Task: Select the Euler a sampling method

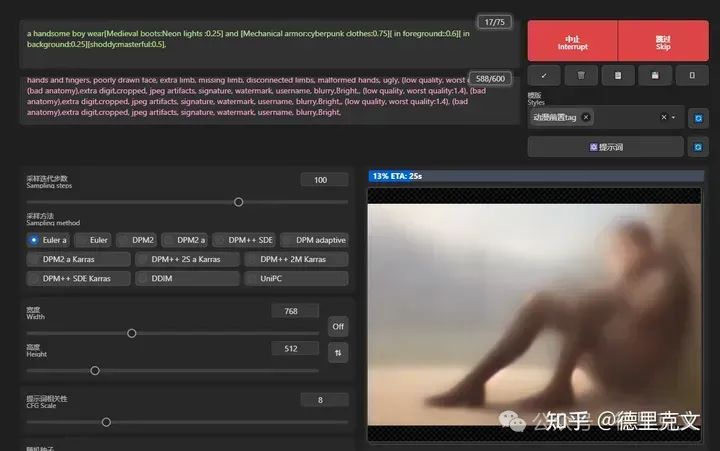Action: point(48,240)
